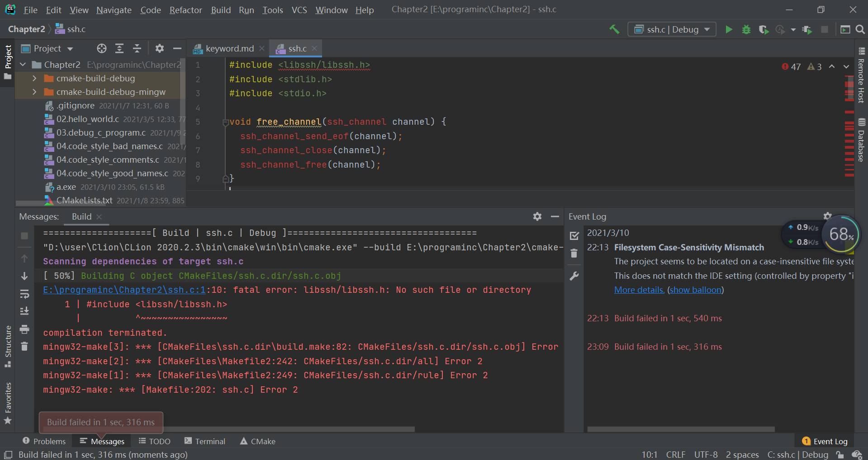The width and height of the screenshot is (868, 460).
Task: Hide the Project tool window
Action: 177,48
